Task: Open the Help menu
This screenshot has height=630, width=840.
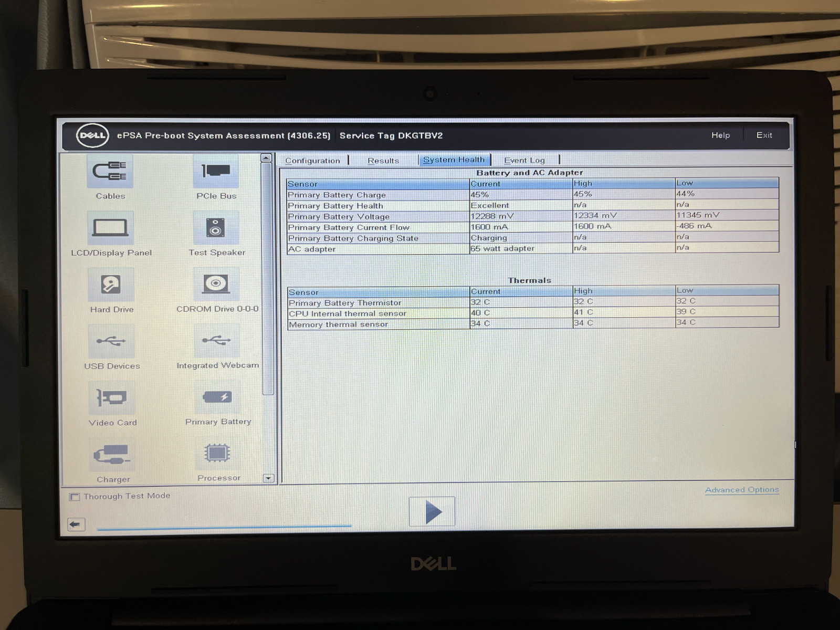Action: tap(720, 135)
